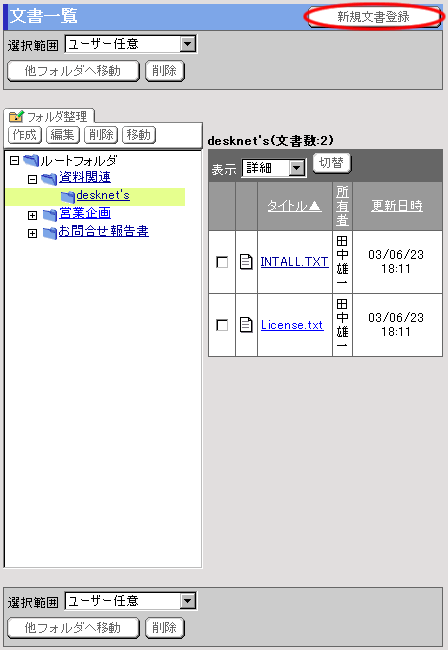Click the お問合せ報告書 folder icon
448x650 pixels.
[x=50, y=233]
